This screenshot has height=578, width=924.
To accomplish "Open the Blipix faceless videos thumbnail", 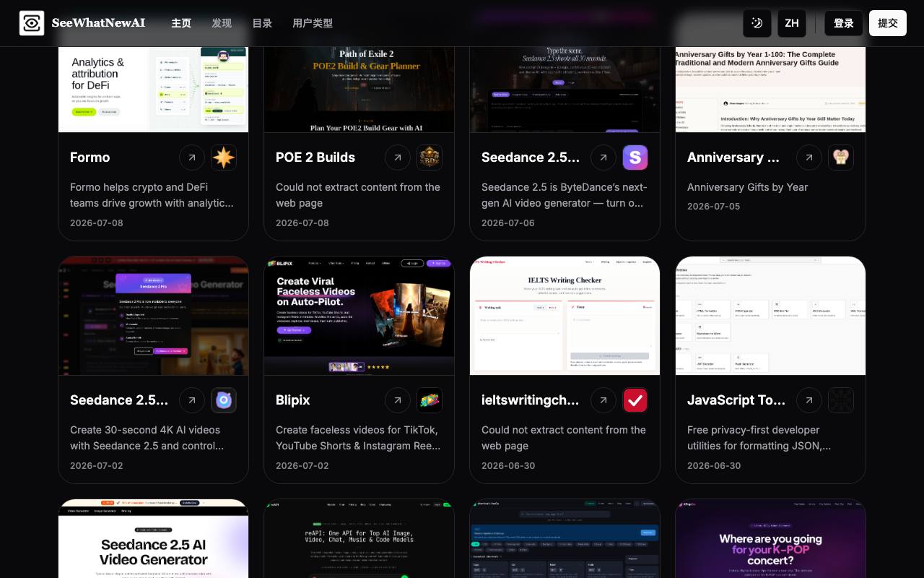I will [359, 316].
